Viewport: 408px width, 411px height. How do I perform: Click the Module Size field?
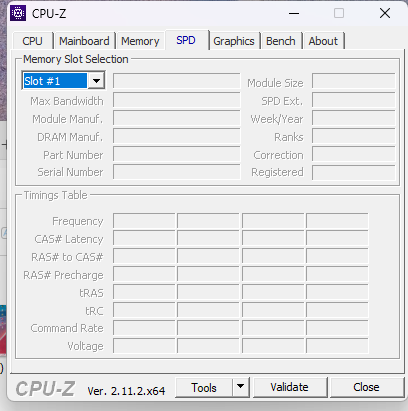(354, 81)
